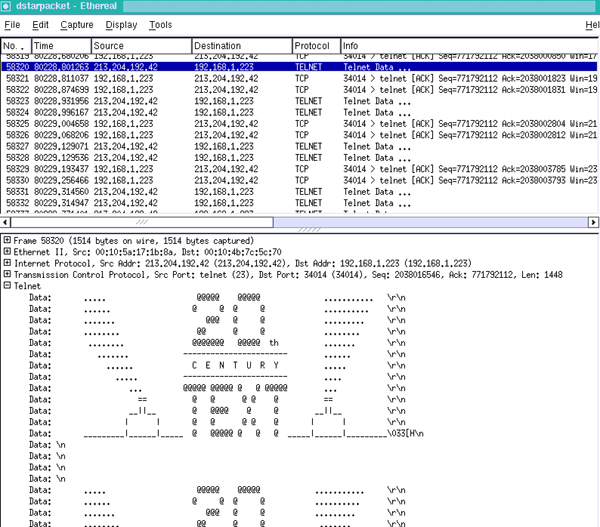
Task: Collapse the Telnet tree node
Action: pos(8,285)
